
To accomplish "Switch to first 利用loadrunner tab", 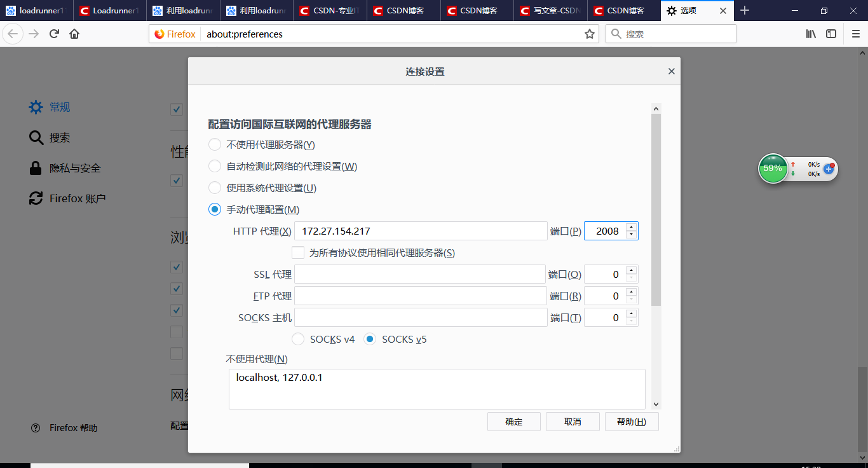I will click(x=184, y=11).
